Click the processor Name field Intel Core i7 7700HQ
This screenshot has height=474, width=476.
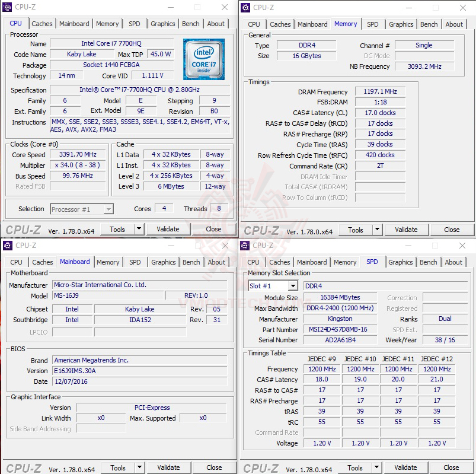point(111,43)
